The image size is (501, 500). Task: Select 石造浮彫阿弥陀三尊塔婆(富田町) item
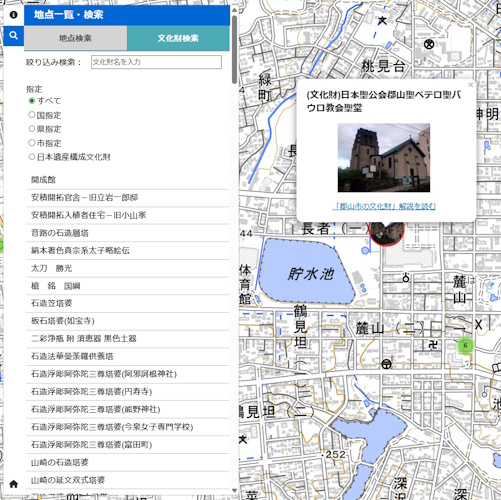(x=128, y=445)
